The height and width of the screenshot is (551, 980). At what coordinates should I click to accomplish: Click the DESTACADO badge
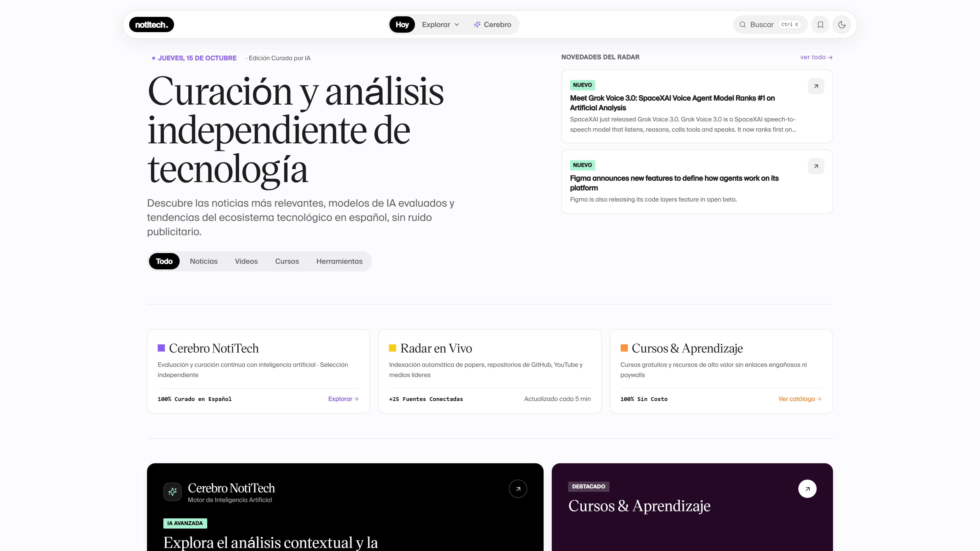coord(588,487)
